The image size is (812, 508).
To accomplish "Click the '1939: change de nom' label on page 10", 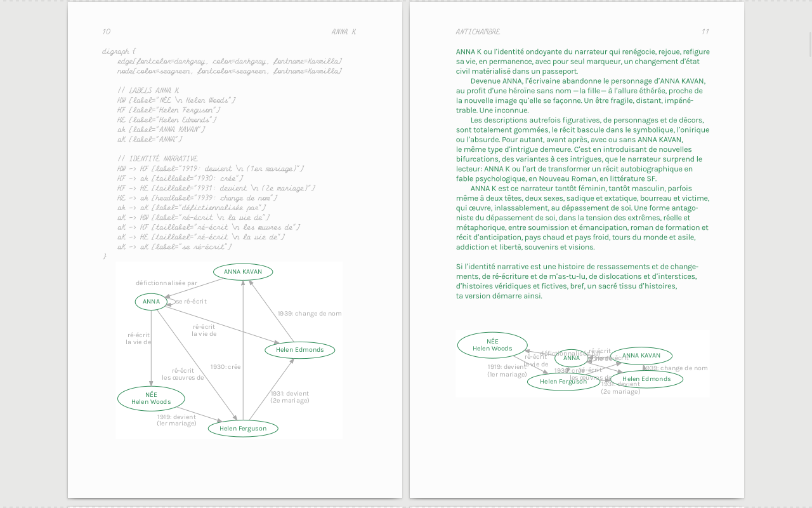I will [x=310, y=314].
